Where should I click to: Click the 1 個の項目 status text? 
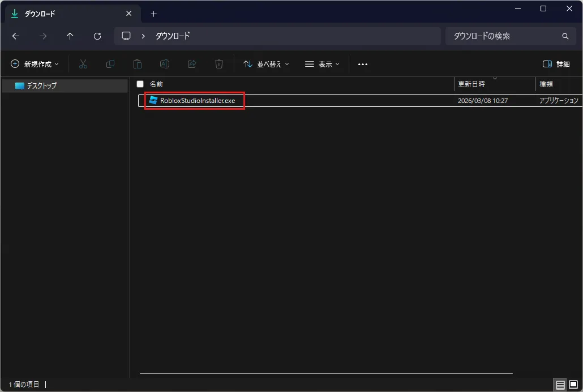(x=24, y=385)
